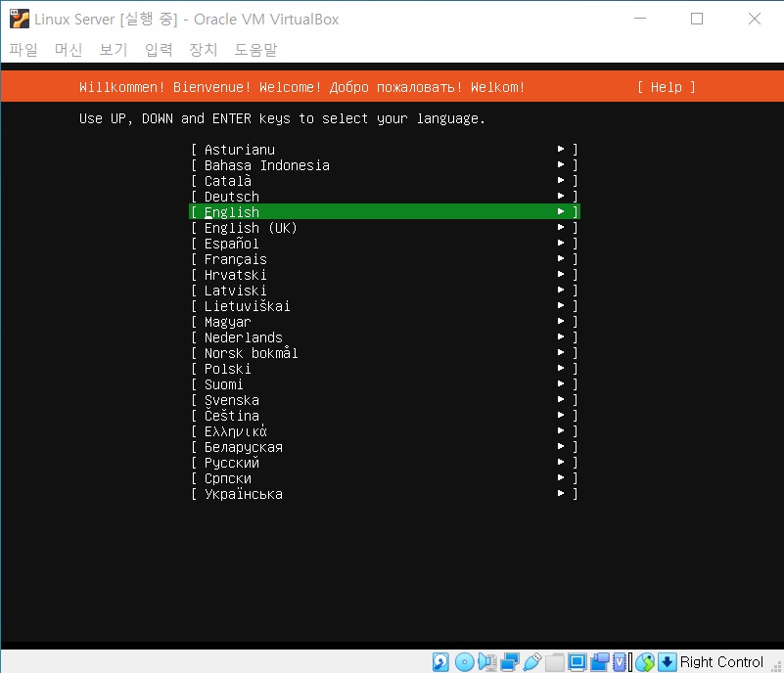784x673 pixels.
Task: Click the Help button in the orange header
Action: [666, 87]
